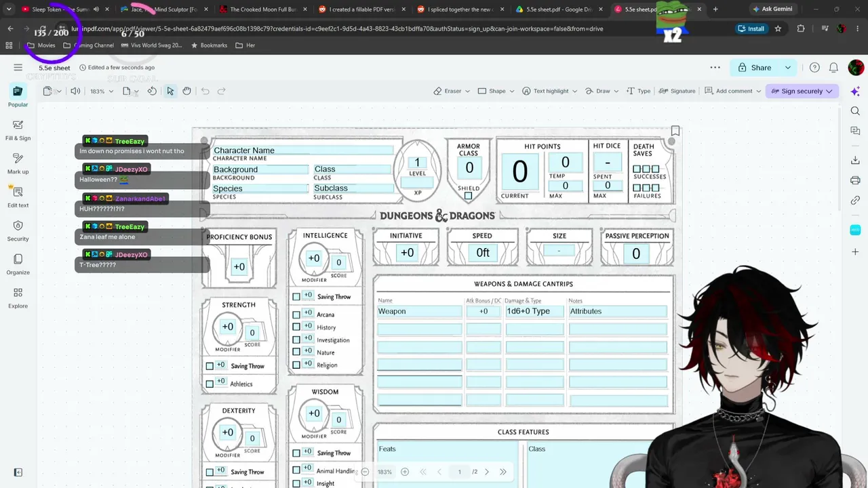The image size is (868, 488).
Task: Open the help question mark icon
Action: tap(814, 68)
